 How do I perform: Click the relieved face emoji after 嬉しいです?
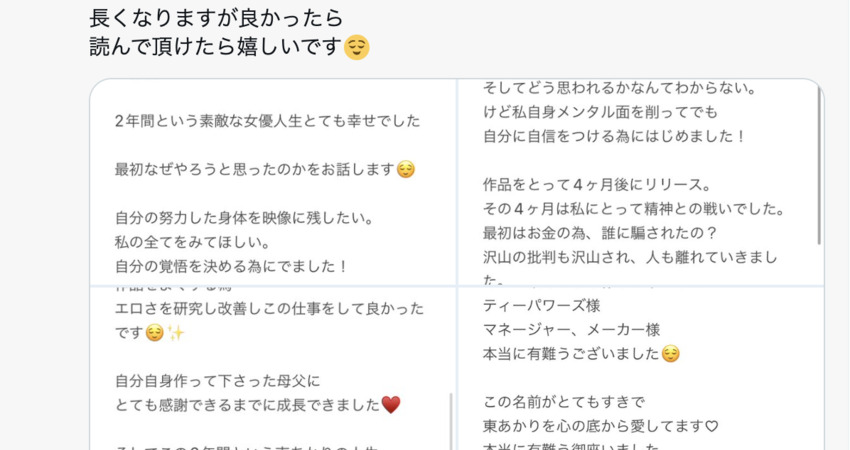tap(357, 47)
